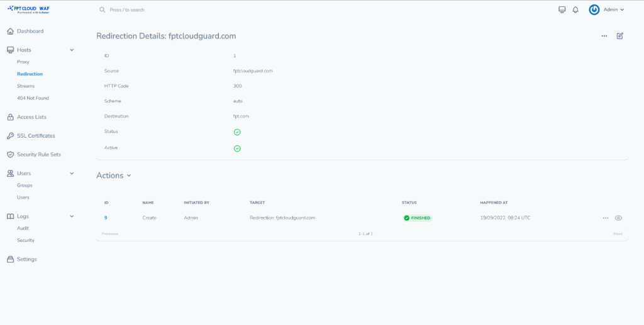
Task: Go to Dashboard
Action: tap(30, 31)
